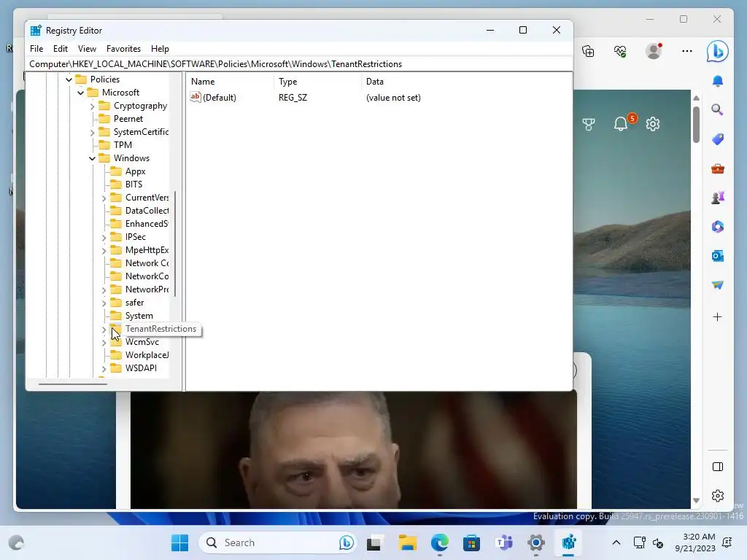The width and height of the screenshot is (747, 560).
Task: Open the Help menu in Registry Editor
Action: pyautogui.click(x=160, y=49)
